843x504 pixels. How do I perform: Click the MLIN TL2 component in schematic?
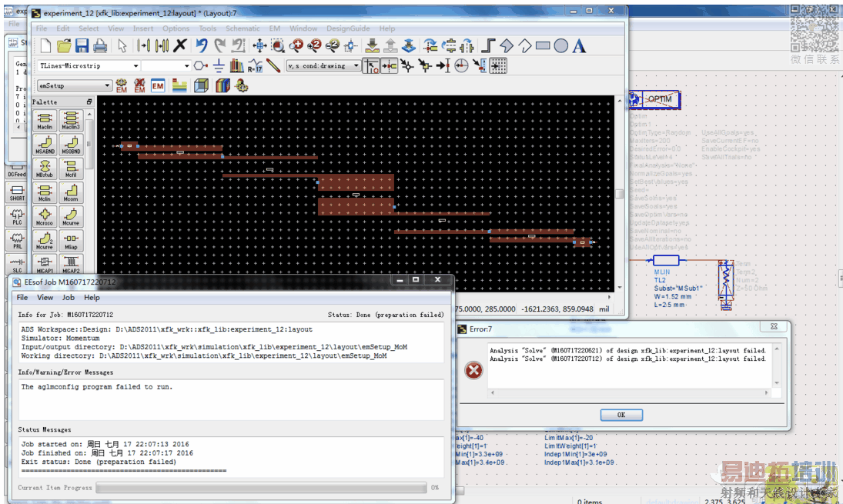(666, 261)
